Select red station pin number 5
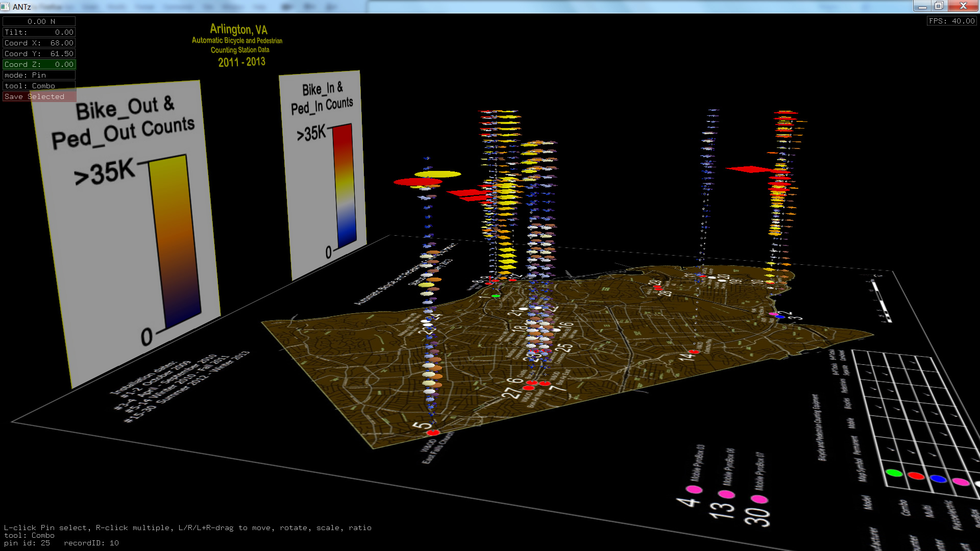Image resolution: width=980 pixels, height=551 pixels. [433, 433]
